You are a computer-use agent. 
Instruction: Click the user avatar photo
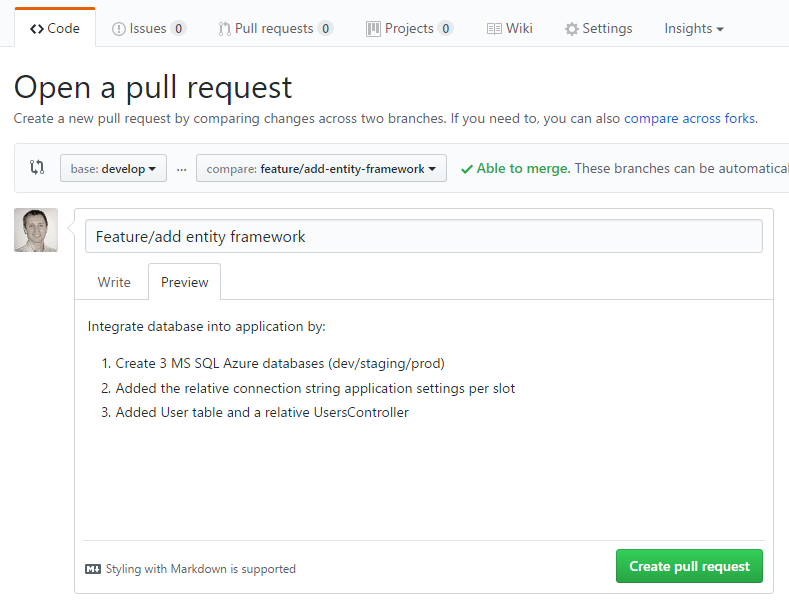(x=36, y=231)
